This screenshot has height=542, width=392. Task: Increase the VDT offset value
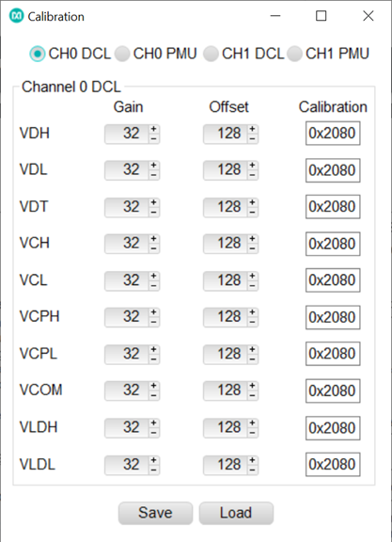(x=253, y=202)
